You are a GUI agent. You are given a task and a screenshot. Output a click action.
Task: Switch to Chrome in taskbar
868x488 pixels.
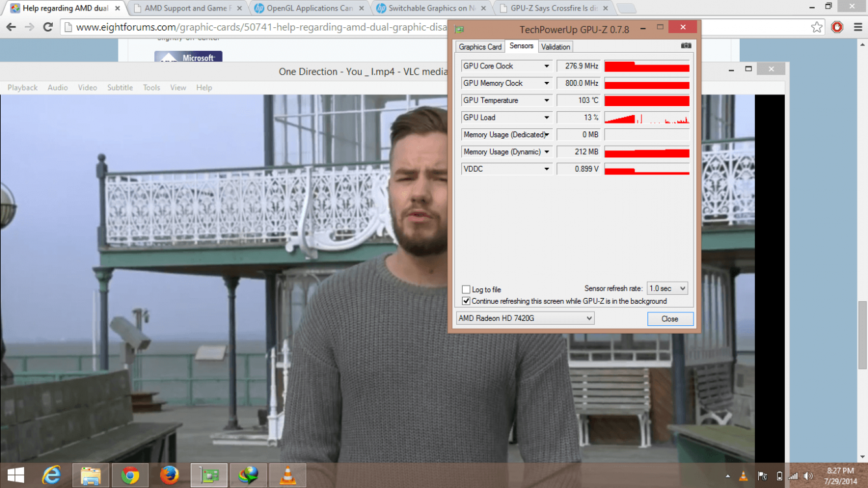(130, 476)
